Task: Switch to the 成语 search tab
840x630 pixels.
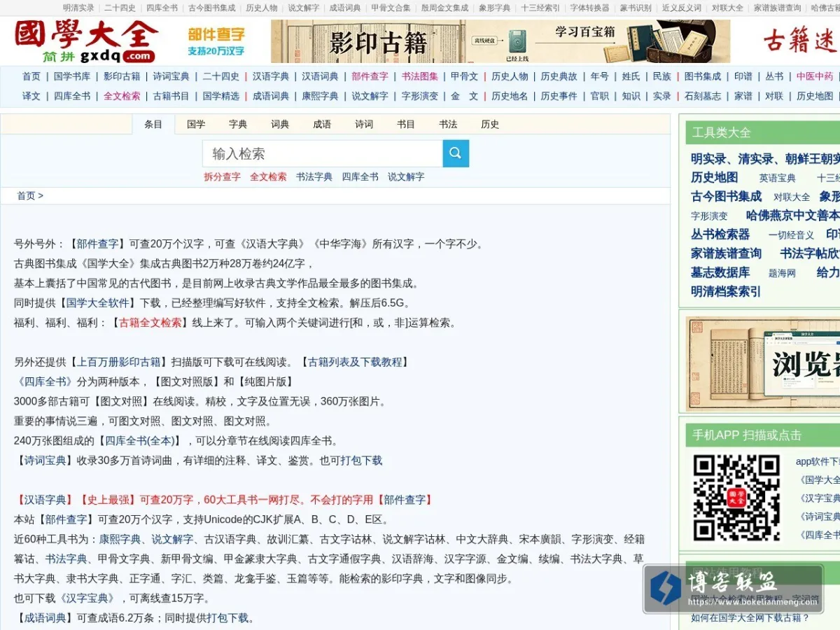Action: pos(322,124)
